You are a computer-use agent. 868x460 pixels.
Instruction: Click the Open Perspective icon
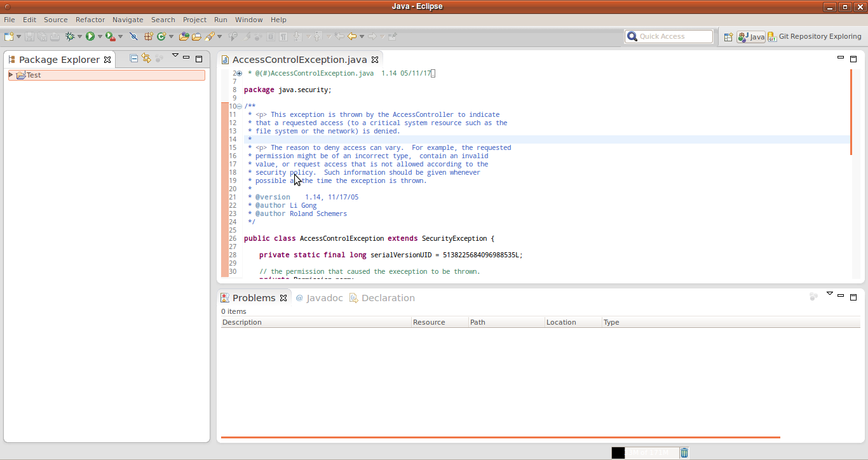point(728,37)
